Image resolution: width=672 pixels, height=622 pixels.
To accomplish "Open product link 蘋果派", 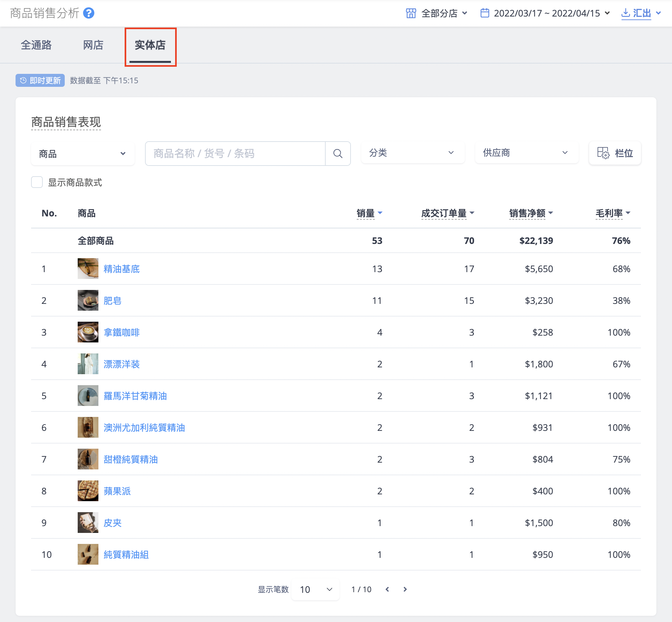I will pos(117,491).
